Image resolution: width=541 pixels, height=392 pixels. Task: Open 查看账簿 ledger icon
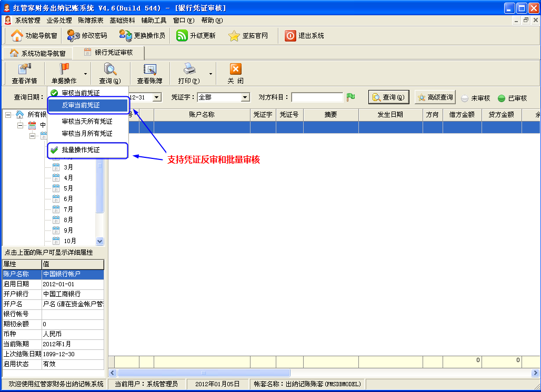[x=149, y=69]
